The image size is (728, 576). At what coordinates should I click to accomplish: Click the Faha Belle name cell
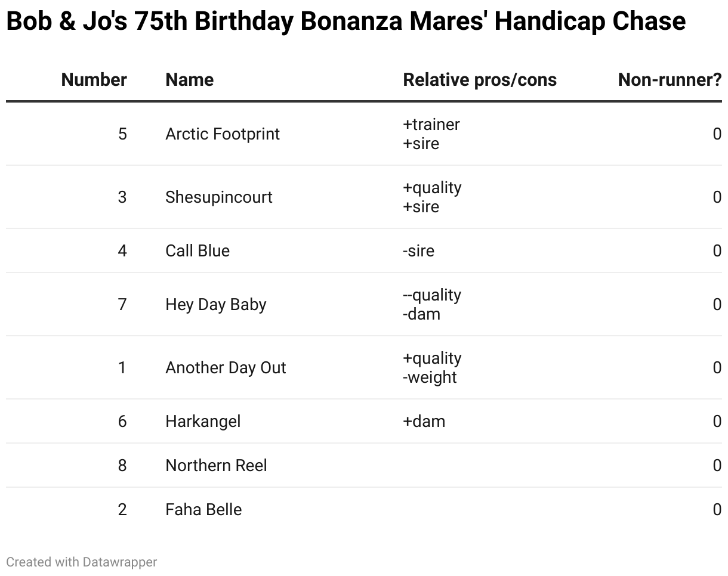(x=203, y=509)
